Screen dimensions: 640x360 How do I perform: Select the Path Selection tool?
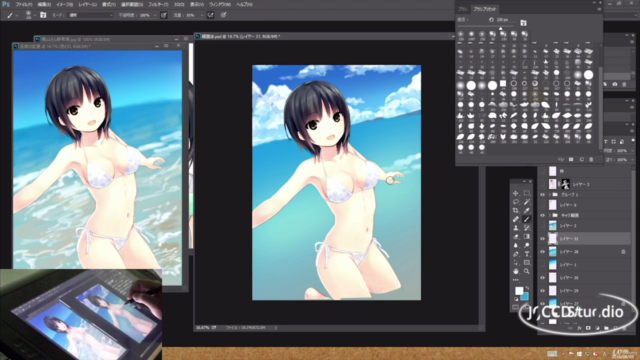(x=516, y=262)
